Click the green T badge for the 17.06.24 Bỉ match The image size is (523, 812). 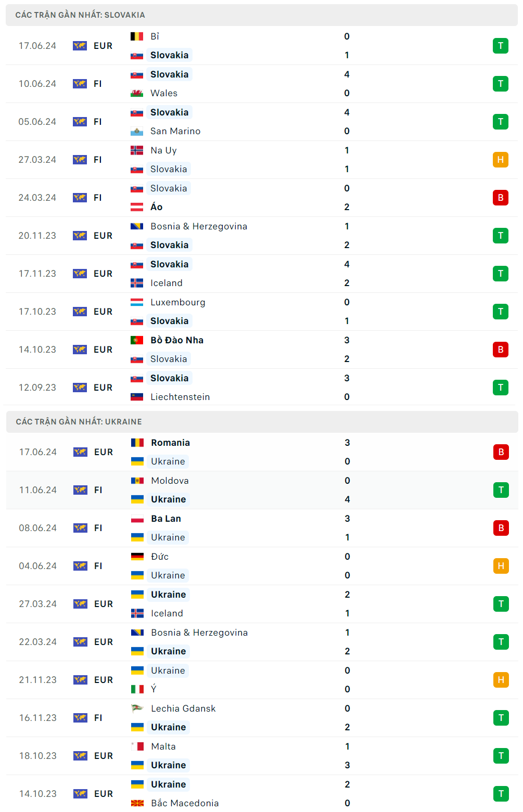(500, 46)
